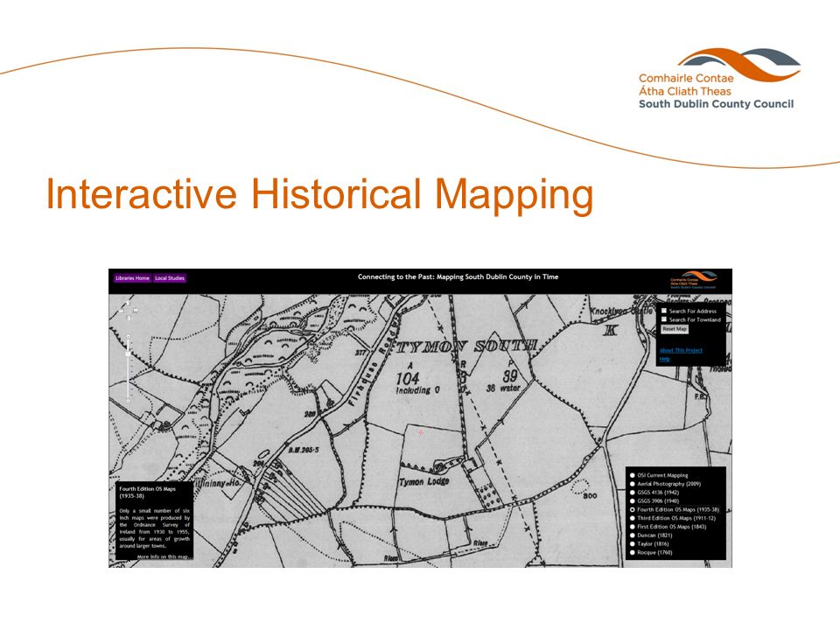Viewport: 840px width, 630px height.
Task: Click the More info on this map link
Action: point(164,557)
